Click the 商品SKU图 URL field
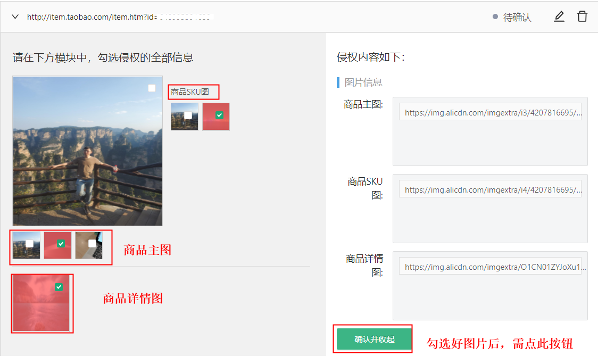The height and width of the screenshot is (364, 598). point(489,189)
